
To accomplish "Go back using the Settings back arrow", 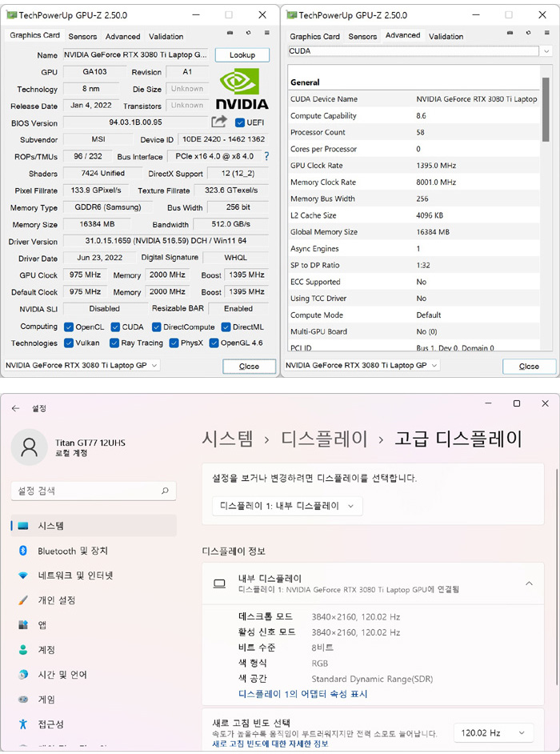I will click(16, 408).
